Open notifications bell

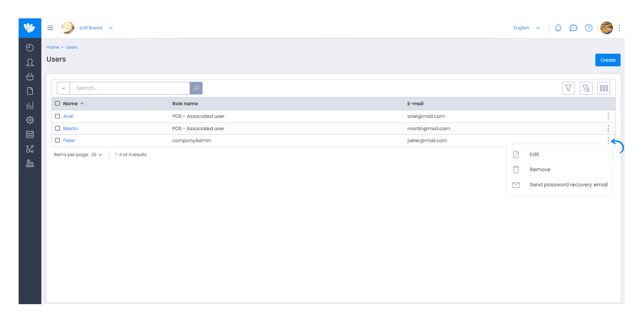pyautogui.click(x=558, y=28)
